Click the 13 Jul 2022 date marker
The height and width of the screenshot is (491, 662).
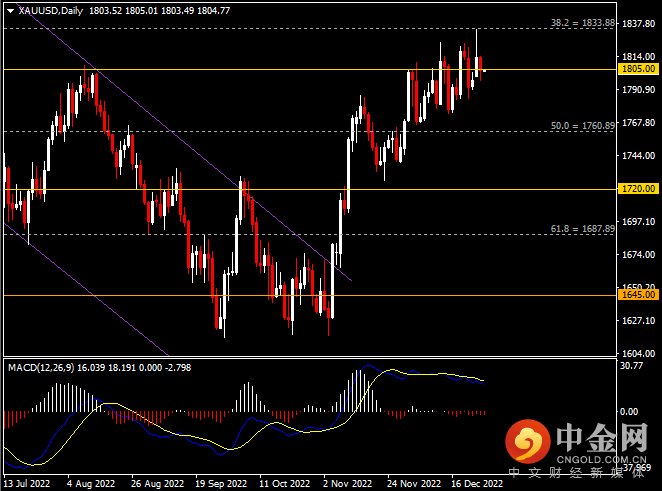(29, 482)
